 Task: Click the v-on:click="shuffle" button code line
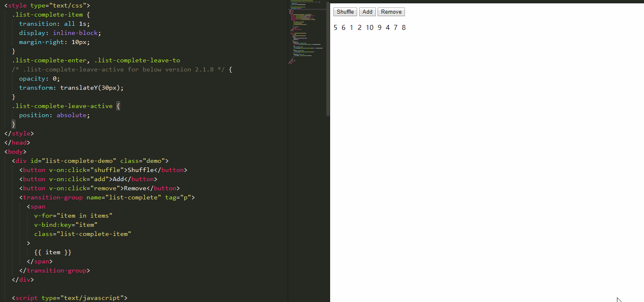pos(103,170)
